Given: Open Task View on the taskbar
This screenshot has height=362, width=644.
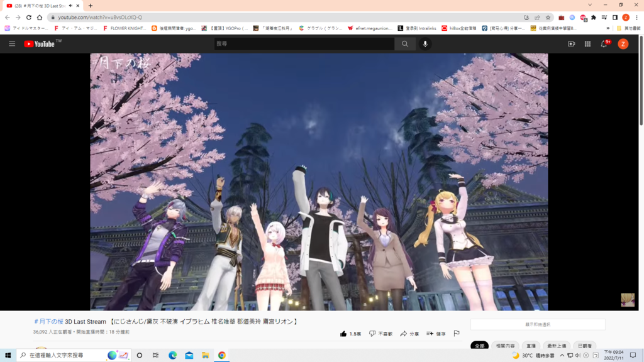Looking at the screenshot, I should (156, 355).
